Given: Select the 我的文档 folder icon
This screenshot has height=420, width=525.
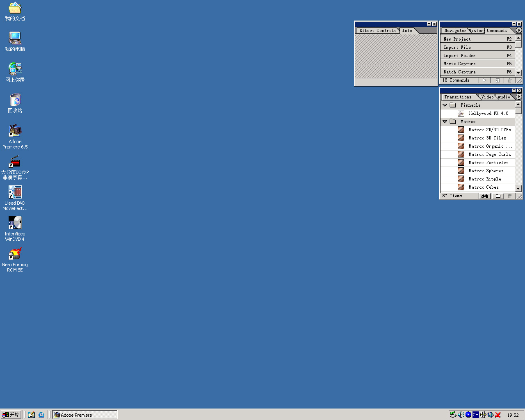Looking at the screenshot, I should pyautogui.click(x=15, y=8).
